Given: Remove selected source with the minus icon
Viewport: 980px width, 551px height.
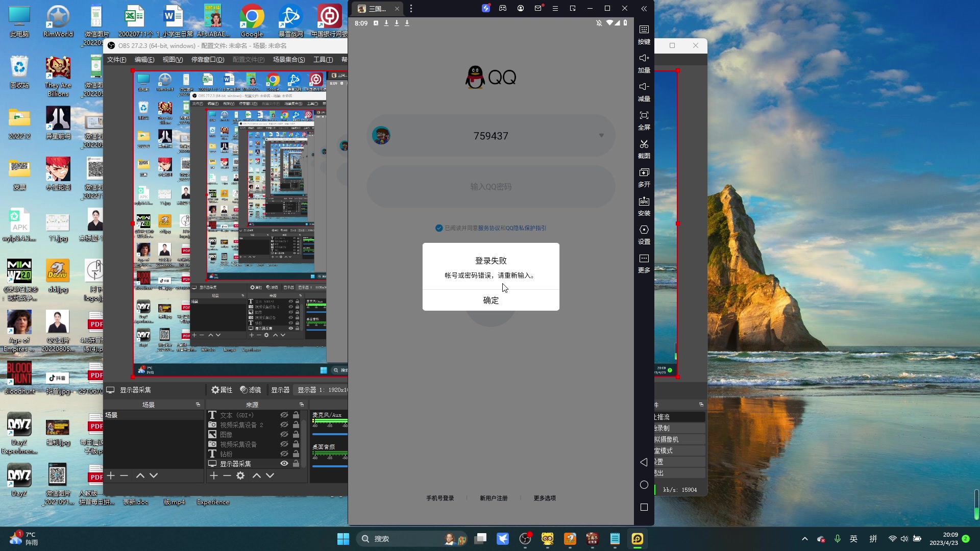Looking at the screenshot, I should [227, 475].
